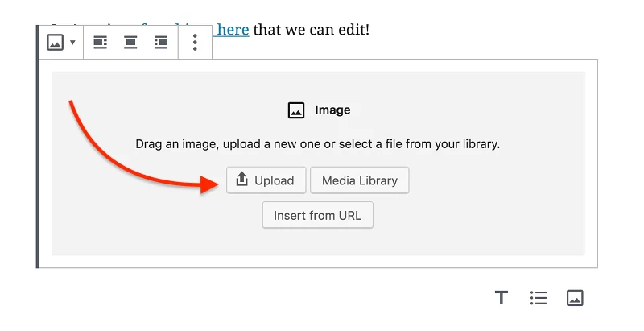644x331 pixels.
Task: Click empty gray drop area below Insert from URL
Action: pyautogui.click(x=318, y=242)
